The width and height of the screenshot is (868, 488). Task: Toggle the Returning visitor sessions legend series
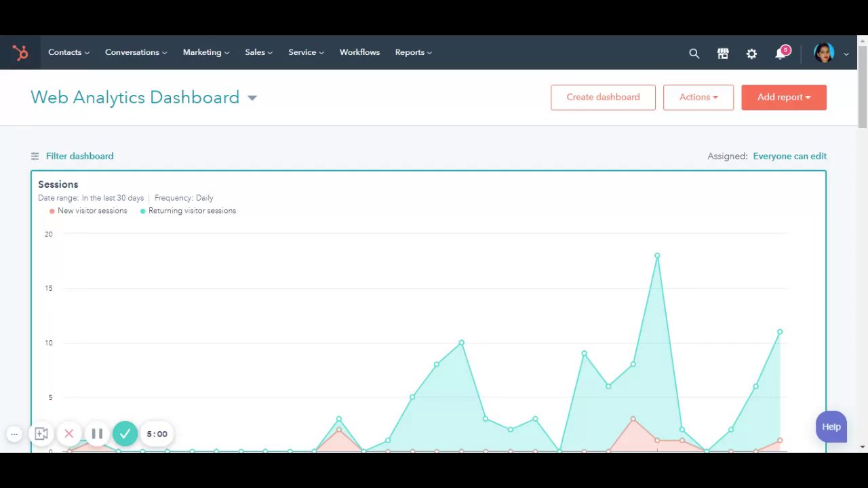[188, 211]
